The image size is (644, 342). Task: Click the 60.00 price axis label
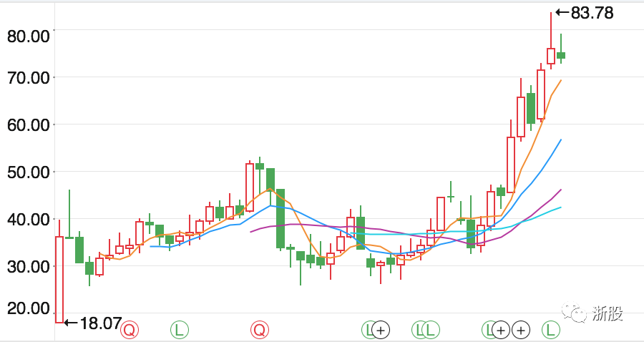pyautogui.click(x=29, y=124)
